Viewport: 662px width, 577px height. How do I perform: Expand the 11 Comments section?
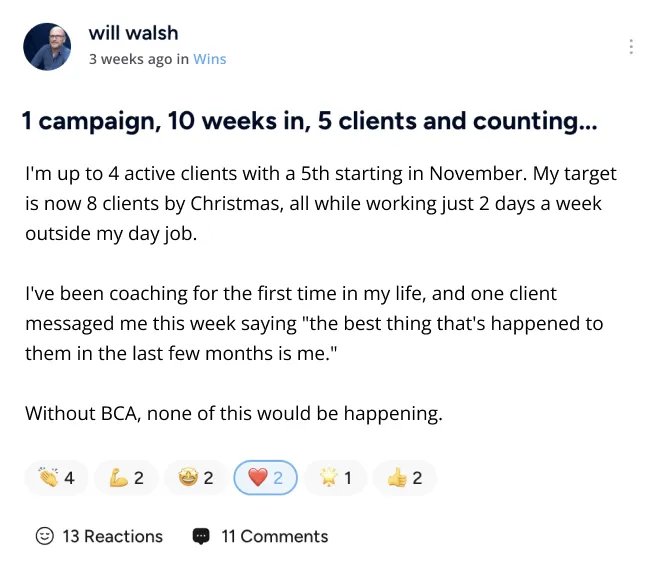click(x=274, y=537)
